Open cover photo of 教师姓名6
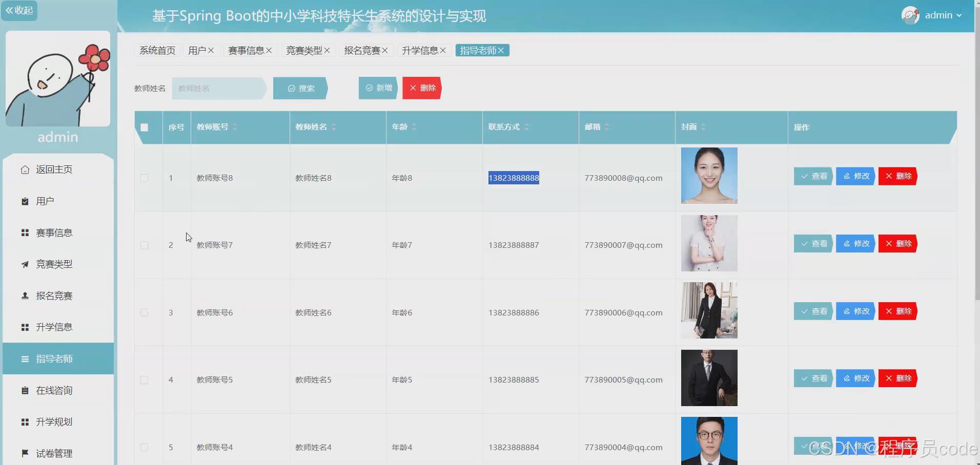Viewport: 980px width, 465px height. [709, 310]
